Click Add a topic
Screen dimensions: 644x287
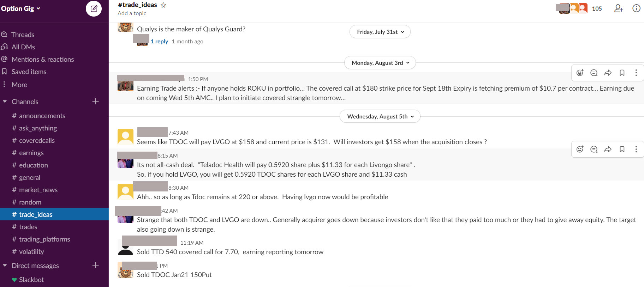(x=132, y=13)
